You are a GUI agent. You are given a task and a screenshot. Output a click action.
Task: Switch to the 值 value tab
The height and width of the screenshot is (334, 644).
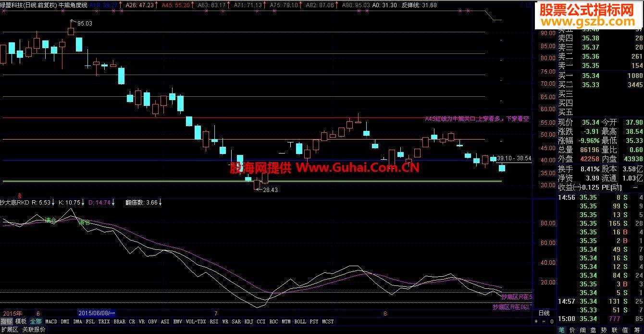[625, 330]
